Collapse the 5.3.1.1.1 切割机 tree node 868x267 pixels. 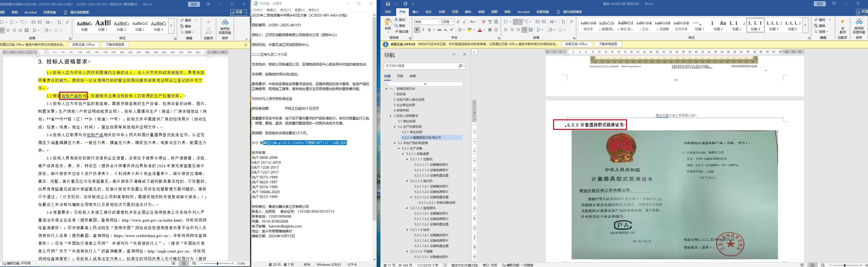tap(407, 159)
